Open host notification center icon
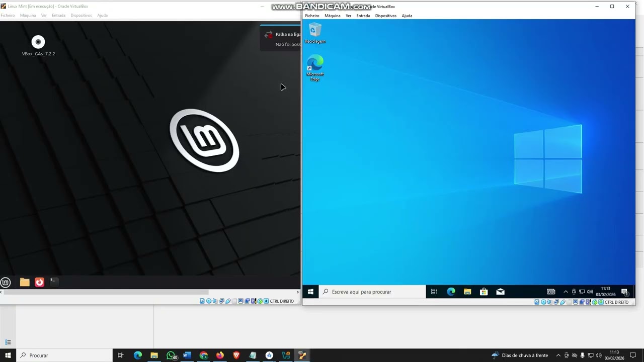The image size is (644, 362). [x=633, y=355]
